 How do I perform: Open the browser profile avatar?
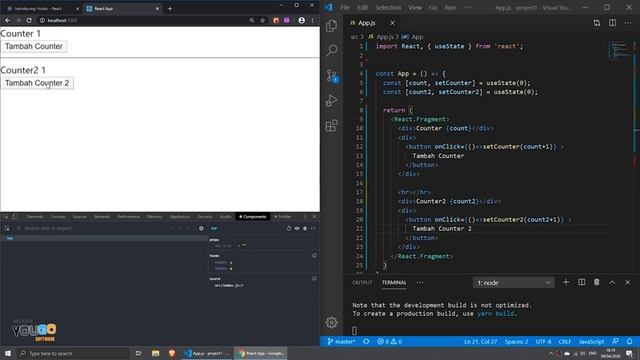click(x=301, y=20)
